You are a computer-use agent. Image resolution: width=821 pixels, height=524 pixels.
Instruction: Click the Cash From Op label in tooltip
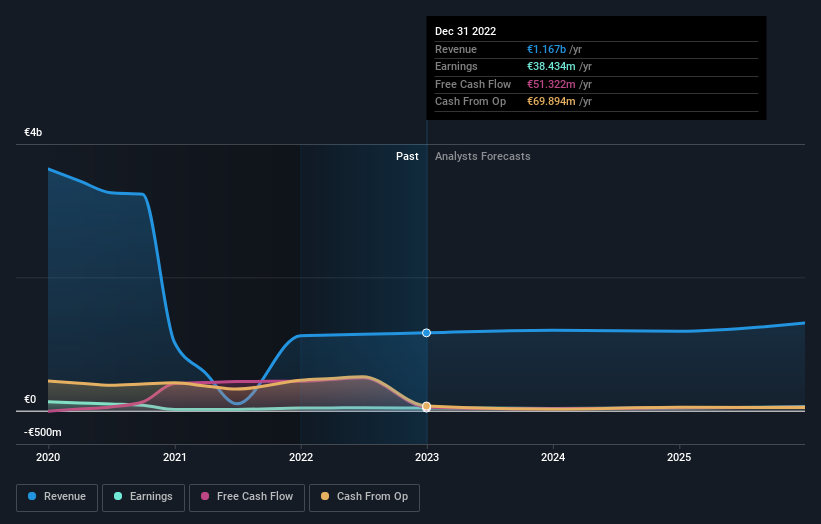[x=471, y=102]
